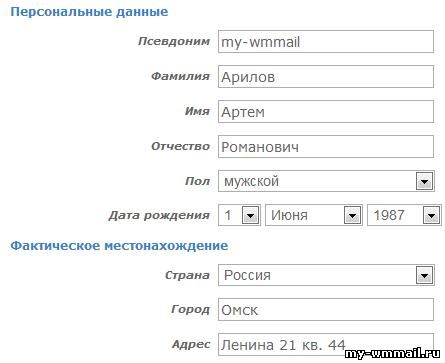Image resolution: width=445 pixels, height=363 pixels.
Task: Click the Фамилия label
Action: [181, 76]
